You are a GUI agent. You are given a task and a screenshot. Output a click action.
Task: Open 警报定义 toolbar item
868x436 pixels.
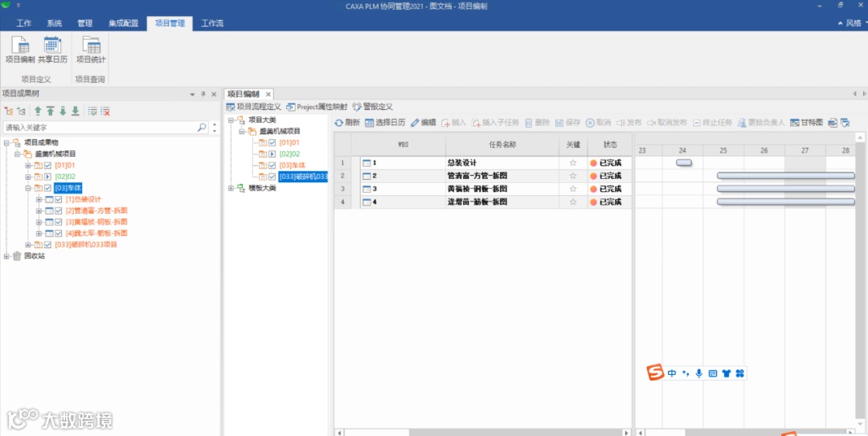click(x=373, y=106)
